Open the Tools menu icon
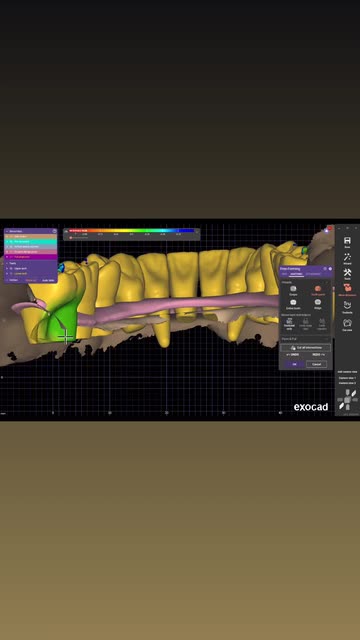 coord(347,272)
